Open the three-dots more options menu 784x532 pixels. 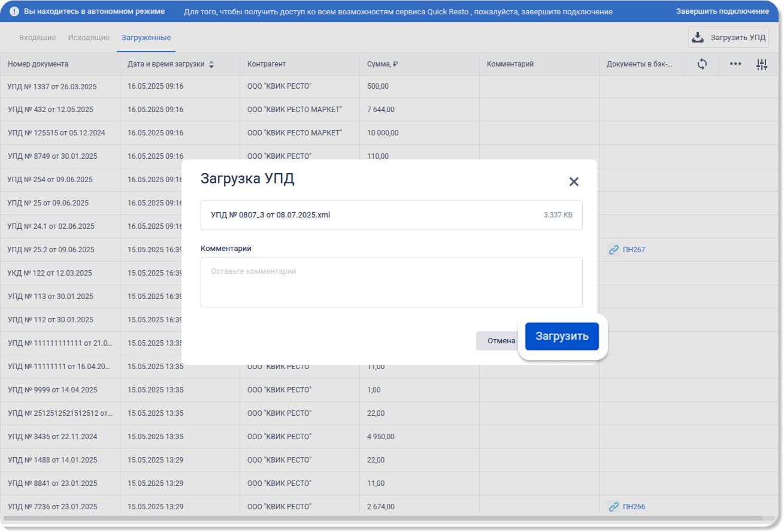(x=735, y=64)
